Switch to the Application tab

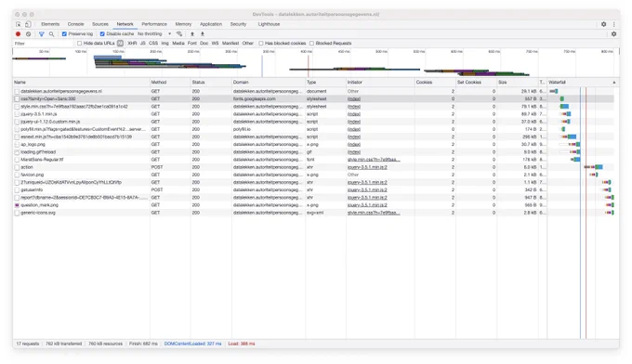point(211,24)
